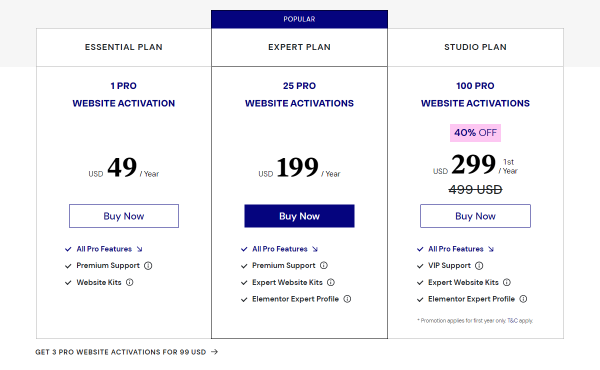Image resolution: width=600 pixels, height=370 pixels.
Task: Select the Studio Plan header
Action: (x=476, y=47)
